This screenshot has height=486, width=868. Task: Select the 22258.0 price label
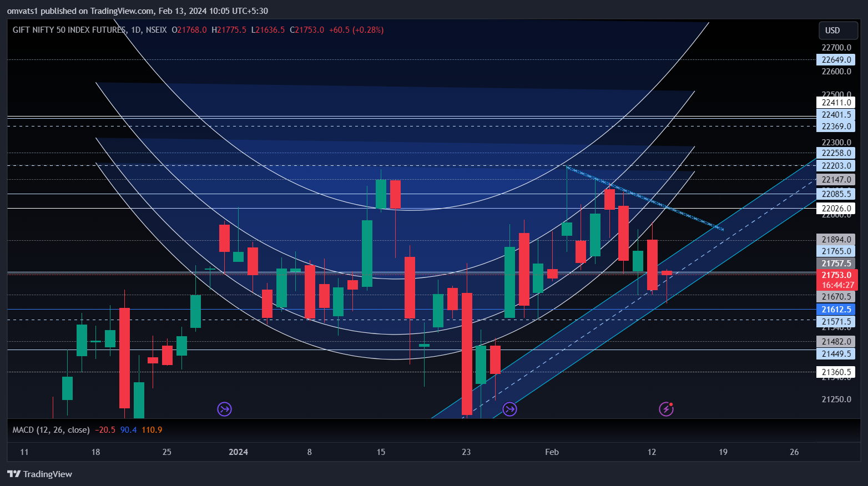pyautogui.click(x=836, y=153)
